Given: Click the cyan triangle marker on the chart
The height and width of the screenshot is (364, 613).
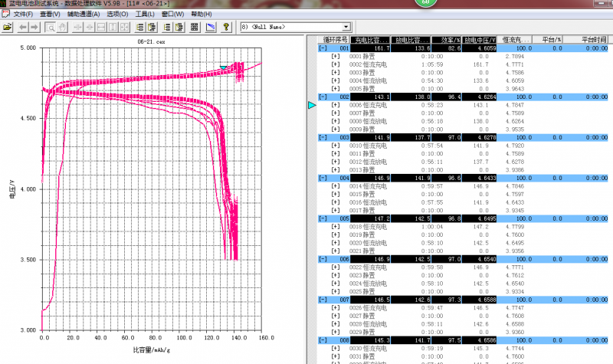Looking at the screenshot, I should pos(223,68).
